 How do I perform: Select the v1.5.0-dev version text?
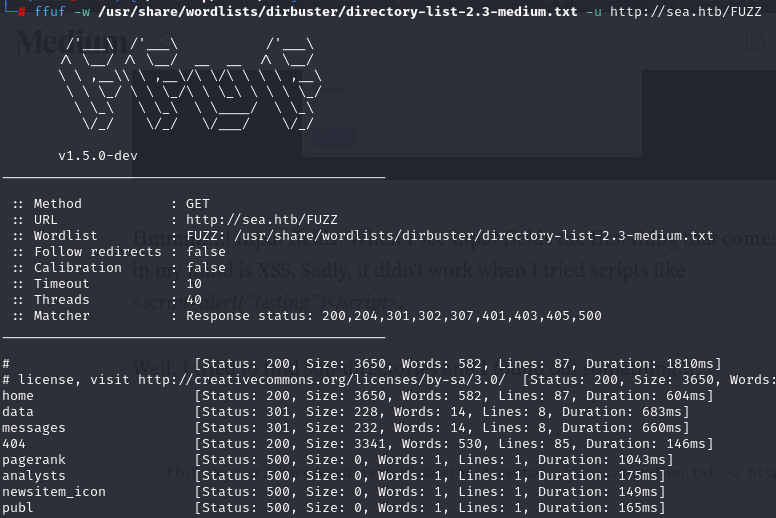click(x=98, y=156)
